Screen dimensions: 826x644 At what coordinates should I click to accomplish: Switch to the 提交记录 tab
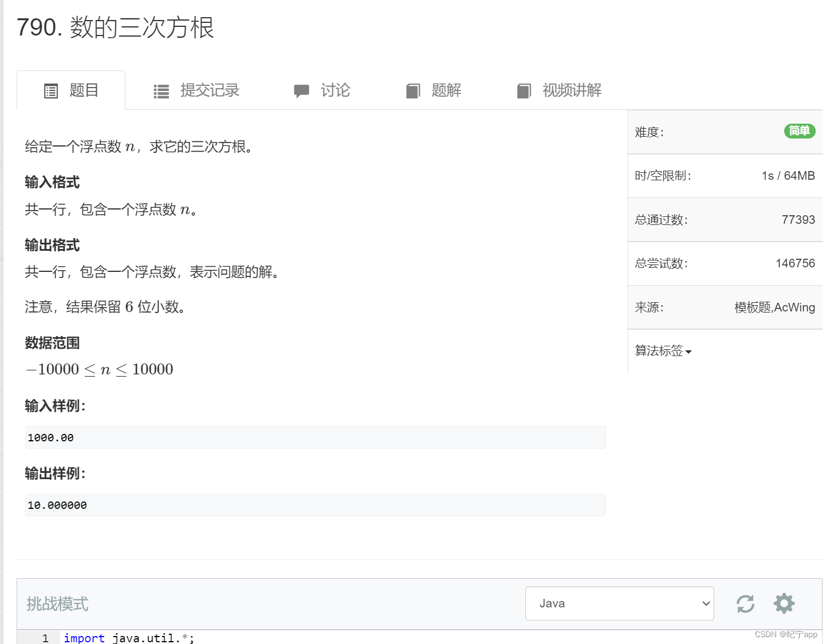pyautogui.click(x=196, y=90)
